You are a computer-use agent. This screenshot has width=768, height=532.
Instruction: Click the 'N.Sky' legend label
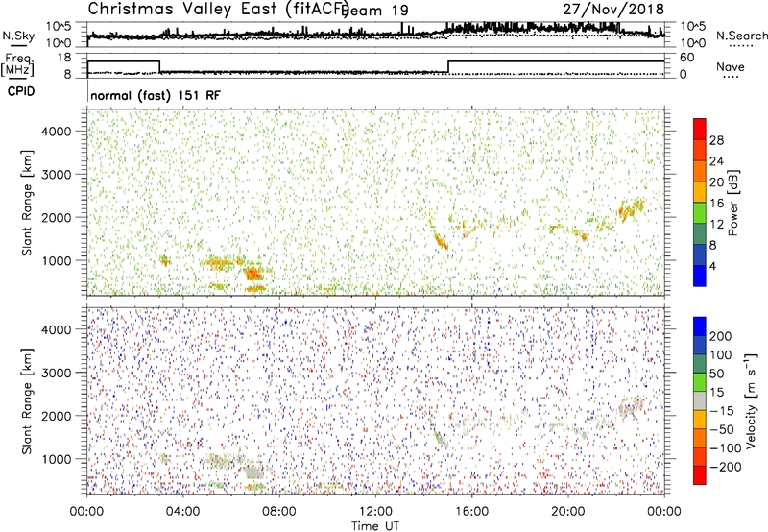(18, 36)
